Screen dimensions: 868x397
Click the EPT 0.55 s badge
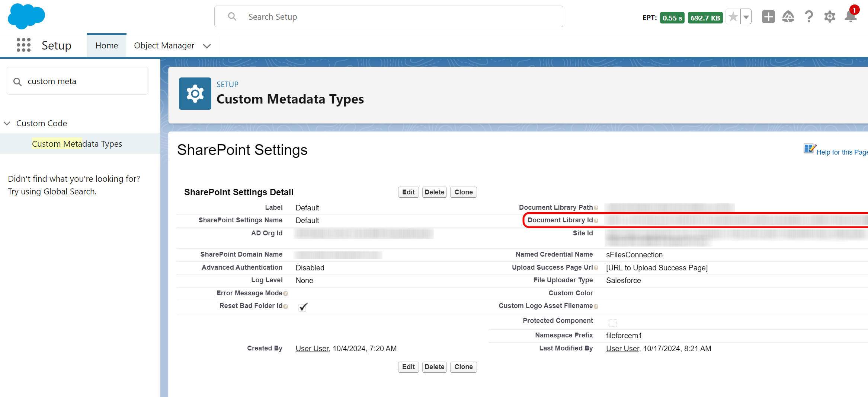coord(672,18)
